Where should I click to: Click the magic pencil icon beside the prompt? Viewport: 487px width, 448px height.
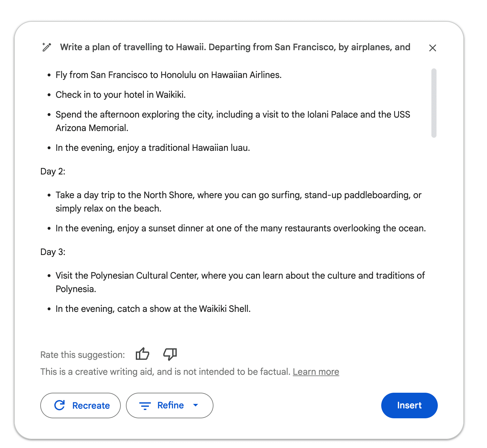47,47
